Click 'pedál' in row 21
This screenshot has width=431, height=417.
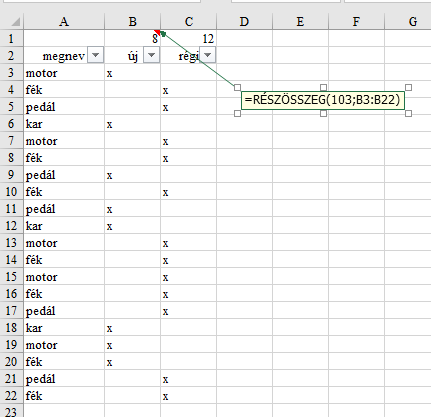41,380
